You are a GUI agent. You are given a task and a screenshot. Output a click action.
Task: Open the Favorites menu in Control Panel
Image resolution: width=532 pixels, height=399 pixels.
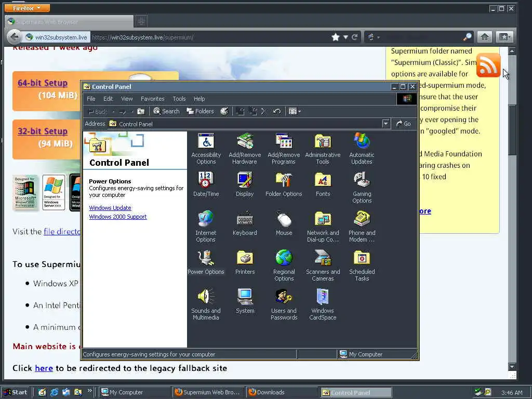coord(153,99)
